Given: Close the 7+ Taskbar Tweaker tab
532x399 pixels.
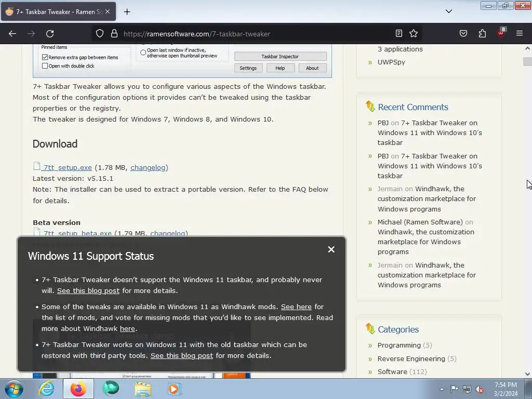Looking at the screenshot, I should (x=108, y=11).
